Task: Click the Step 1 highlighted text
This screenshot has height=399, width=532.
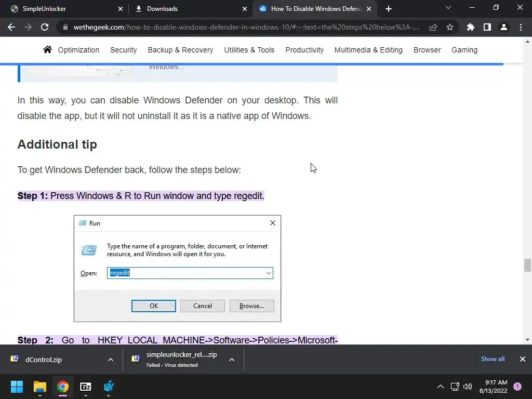Action: pyautogui.click(x=141, y=196)
